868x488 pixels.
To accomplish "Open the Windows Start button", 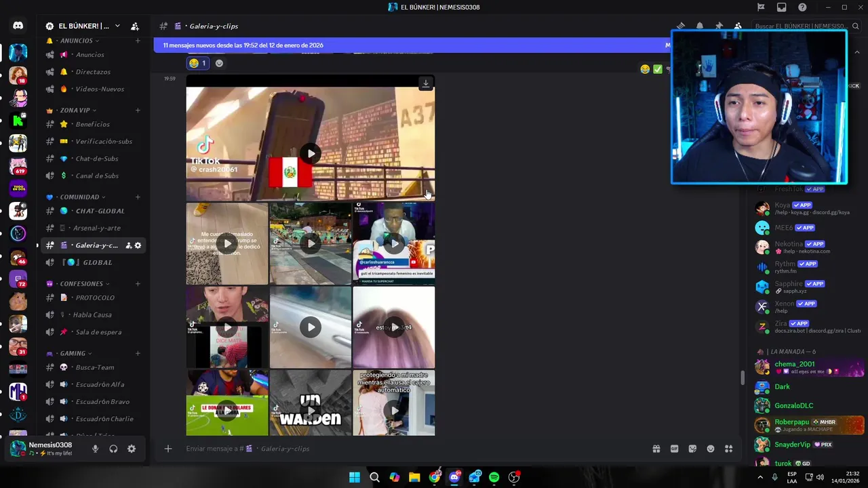I will point(355,477).
